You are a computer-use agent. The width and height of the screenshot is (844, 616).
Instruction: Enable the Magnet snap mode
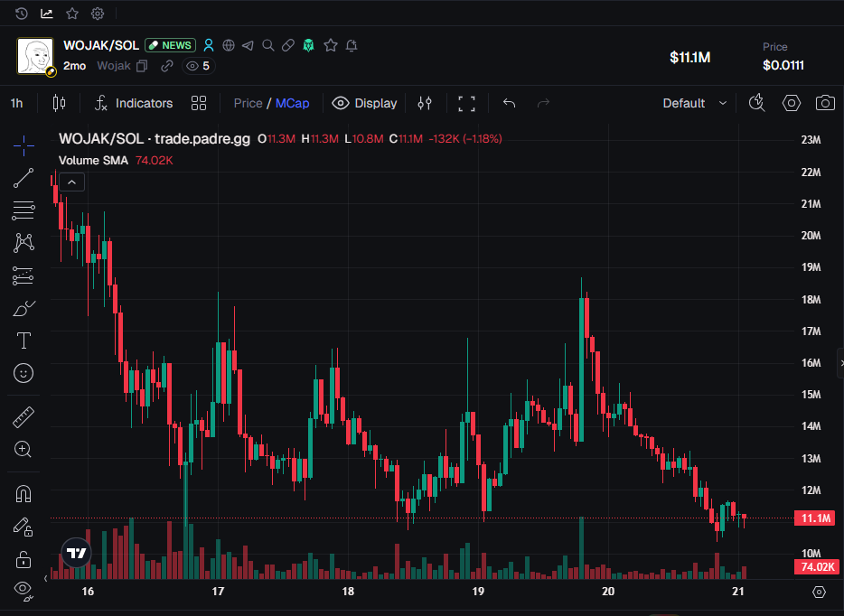pyautogui.click(x=23, y=492)
